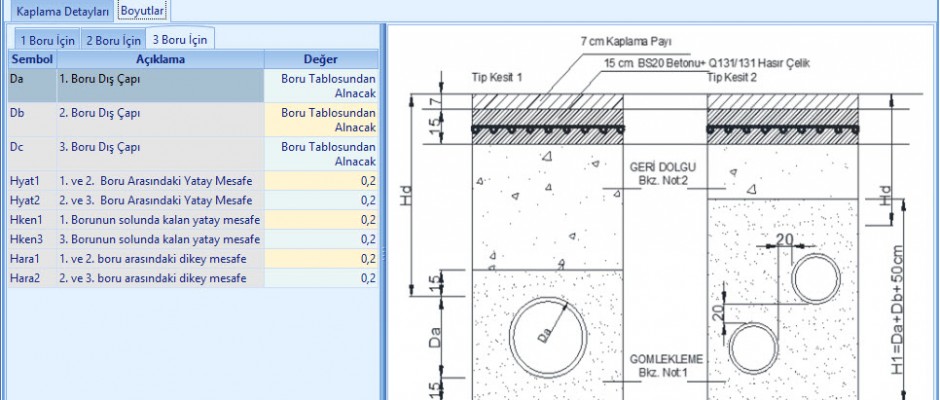Click the Hara1 value field
This screenshot has height=400, width=940.
coord(322,259)
